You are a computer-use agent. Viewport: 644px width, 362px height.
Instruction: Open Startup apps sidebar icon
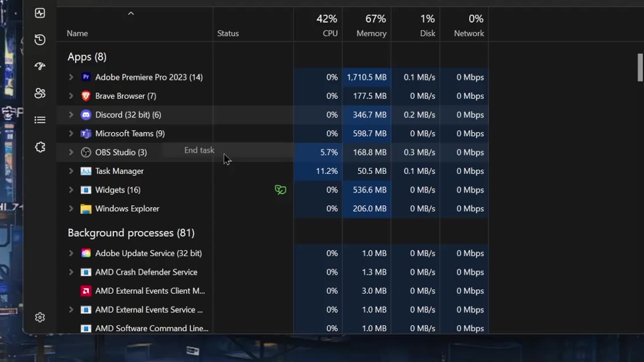click(x=40, y=66)
